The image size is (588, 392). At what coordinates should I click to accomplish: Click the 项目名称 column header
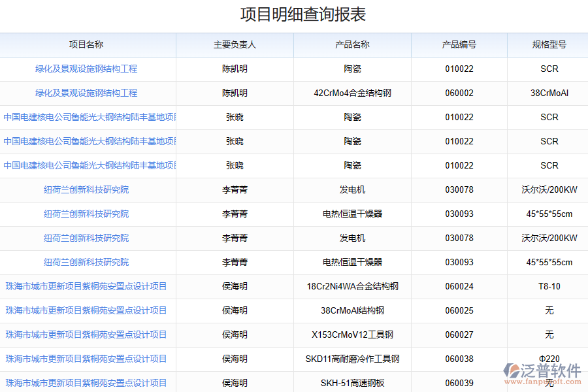86,45
